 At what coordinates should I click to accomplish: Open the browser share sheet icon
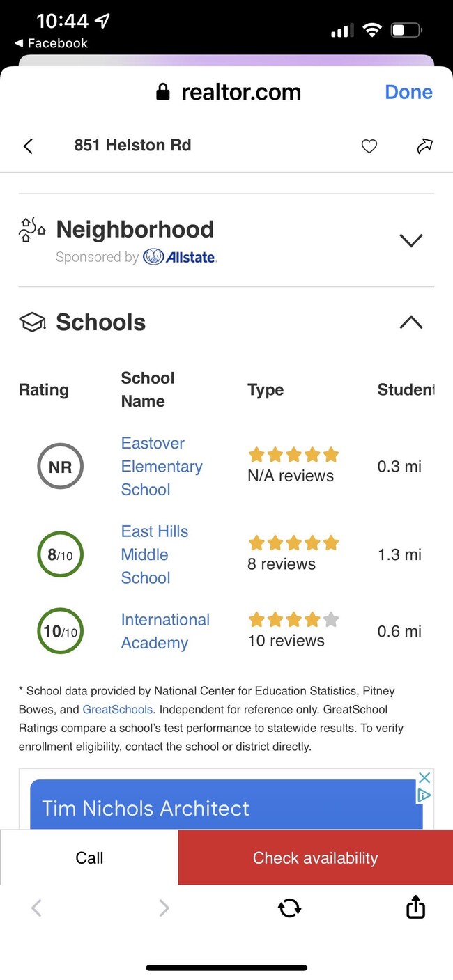point(415,907)
